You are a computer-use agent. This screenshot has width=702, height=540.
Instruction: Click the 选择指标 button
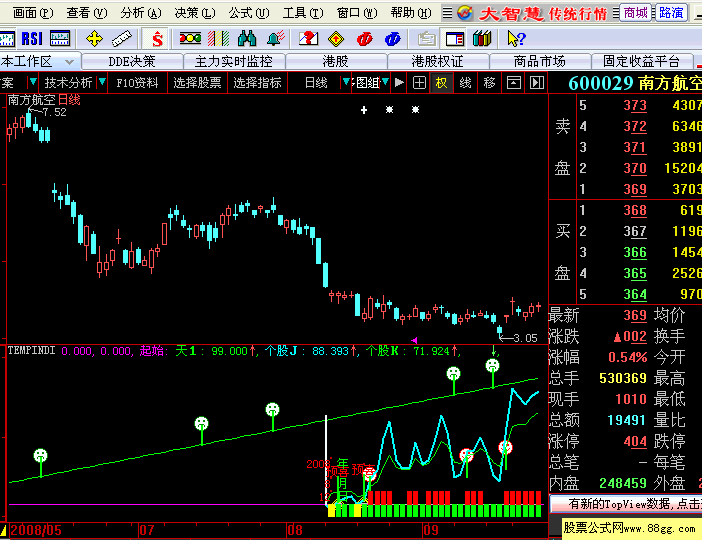coord(257,82)
